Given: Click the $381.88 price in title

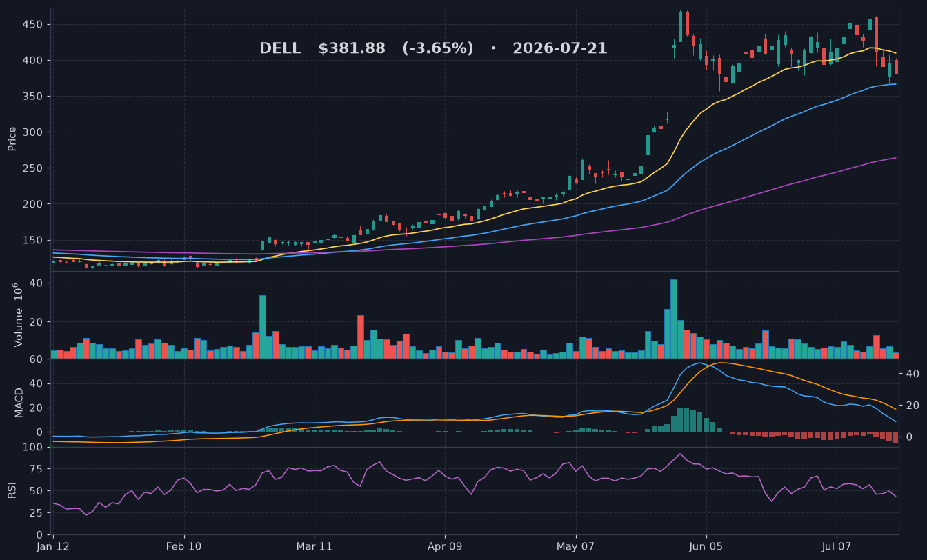Looking at the screenshot, I should 352,49.
